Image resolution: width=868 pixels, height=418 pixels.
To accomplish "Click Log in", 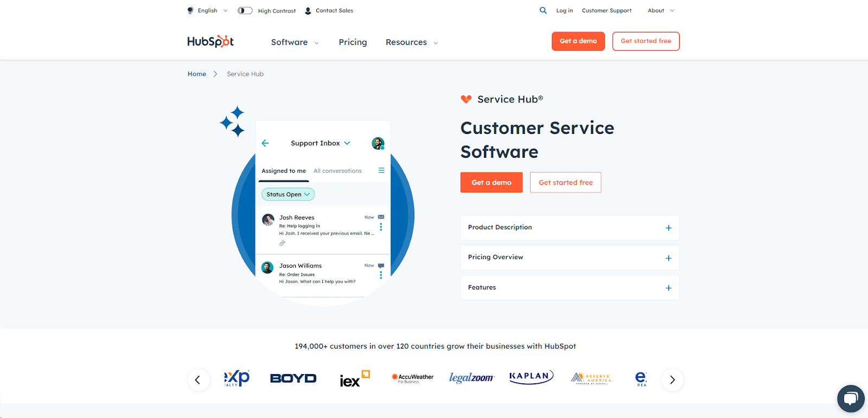I will (x=564, y=10).
